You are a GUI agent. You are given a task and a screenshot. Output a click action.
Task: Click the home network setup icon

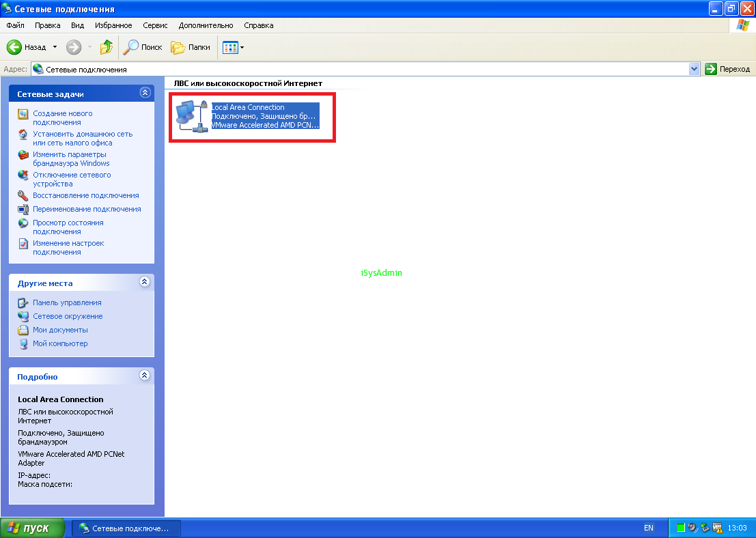(x=23, y=134)
